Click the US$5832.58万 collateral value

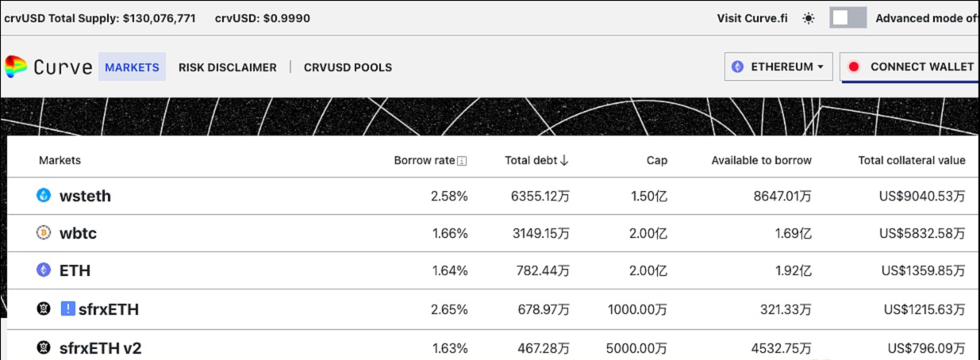[x=923, y=233]
